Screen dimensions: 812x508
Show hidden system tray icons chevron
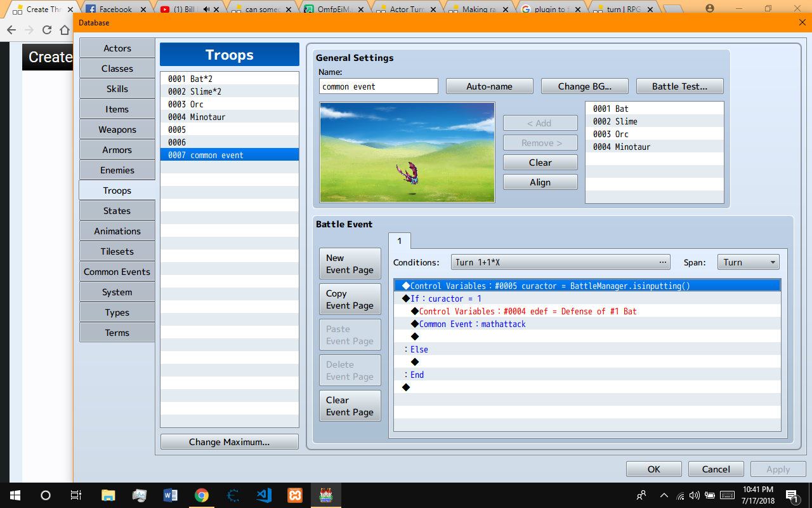click(664, 495)
